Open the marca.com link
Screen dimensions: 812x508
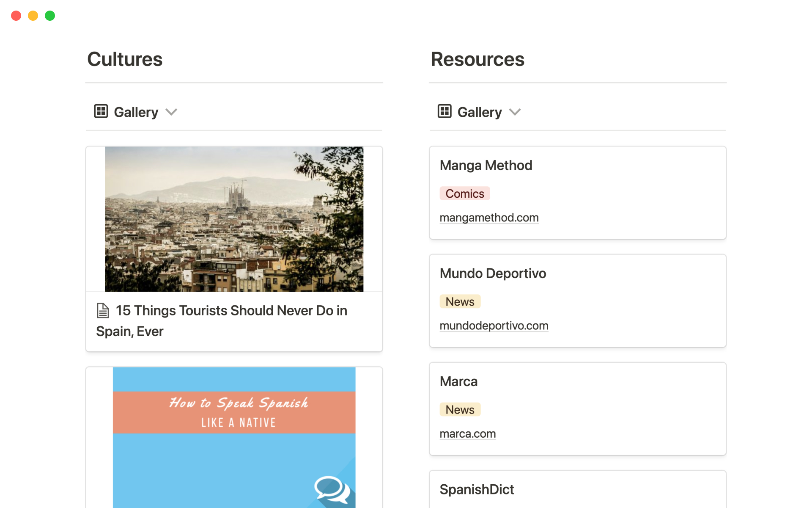[x=467, y=434]
